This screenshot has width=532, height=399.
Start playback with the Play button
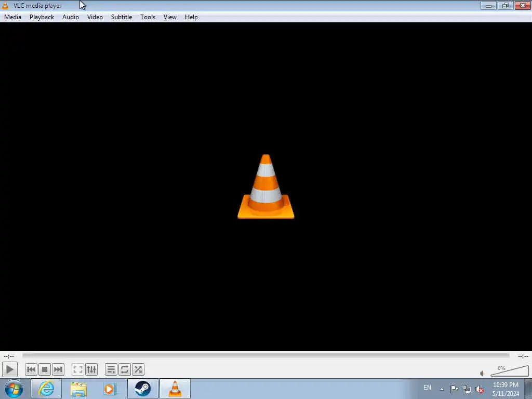tap(9, 369)
